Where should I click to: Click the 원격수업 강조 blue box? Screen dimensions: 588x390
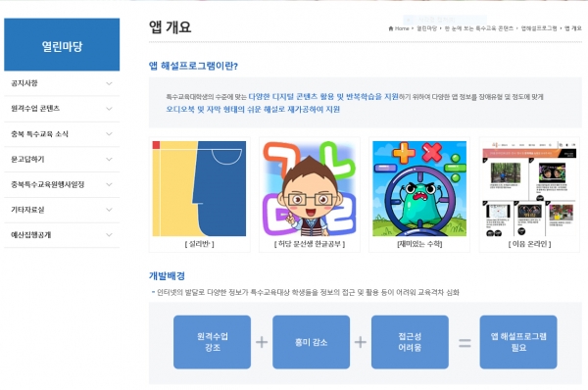[213, 342]
